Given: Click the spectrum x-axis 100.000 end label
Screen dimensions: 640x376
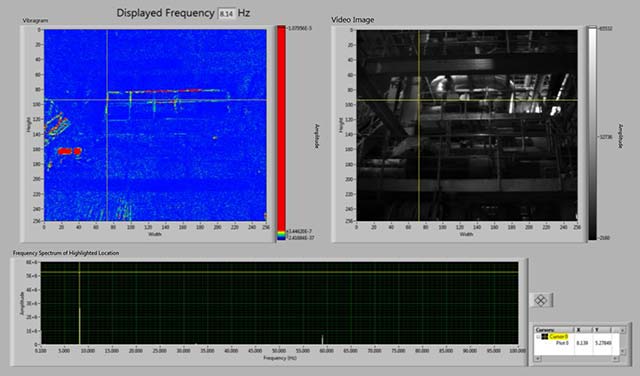Looking at the screenshot, I should pos(518,350).
